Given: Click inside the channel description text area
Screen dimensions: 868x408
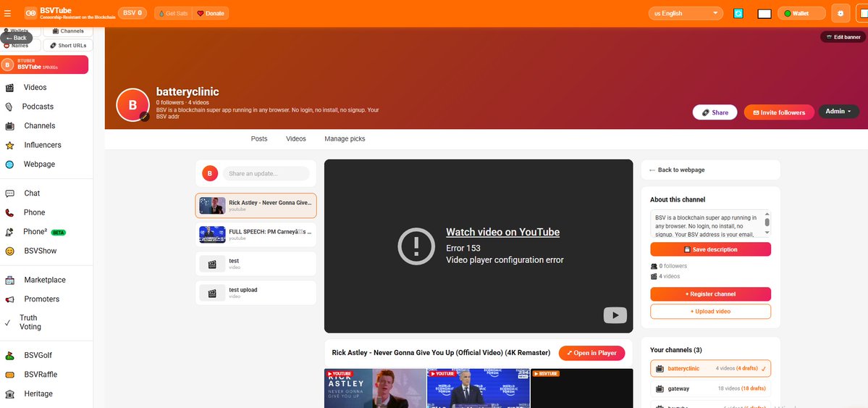Looking at the screenshot, I should pos(707,225).
